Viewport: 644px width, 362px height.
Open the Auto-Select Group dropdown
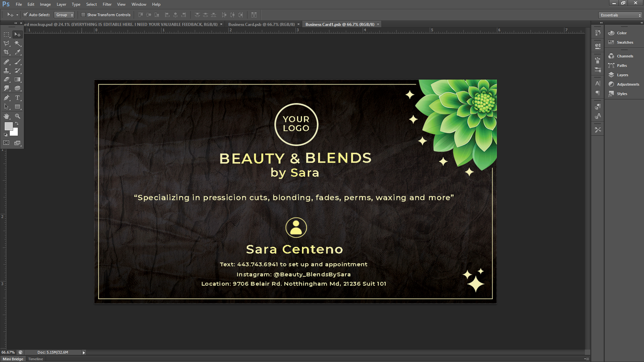pos(64,15)
